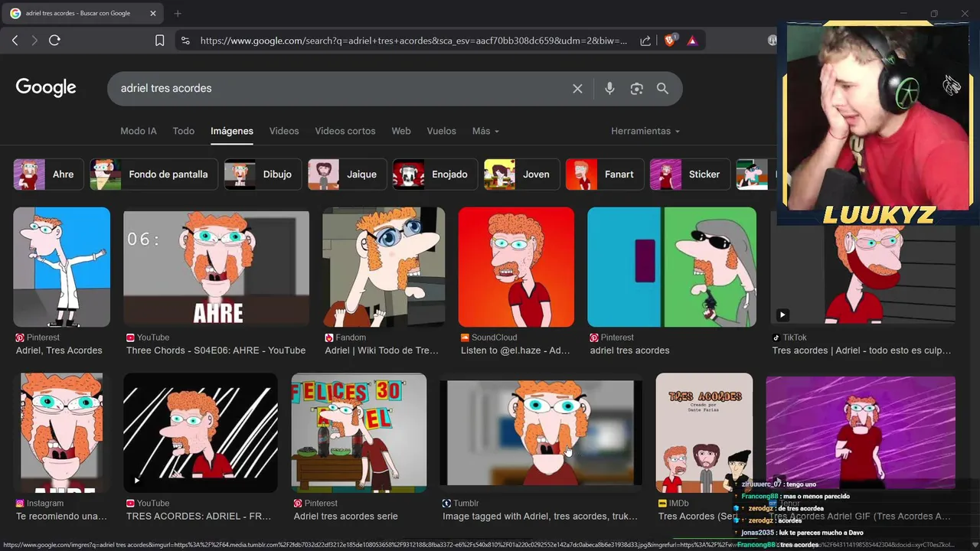
Task: Reload the current page
Action: coord(54,41)
